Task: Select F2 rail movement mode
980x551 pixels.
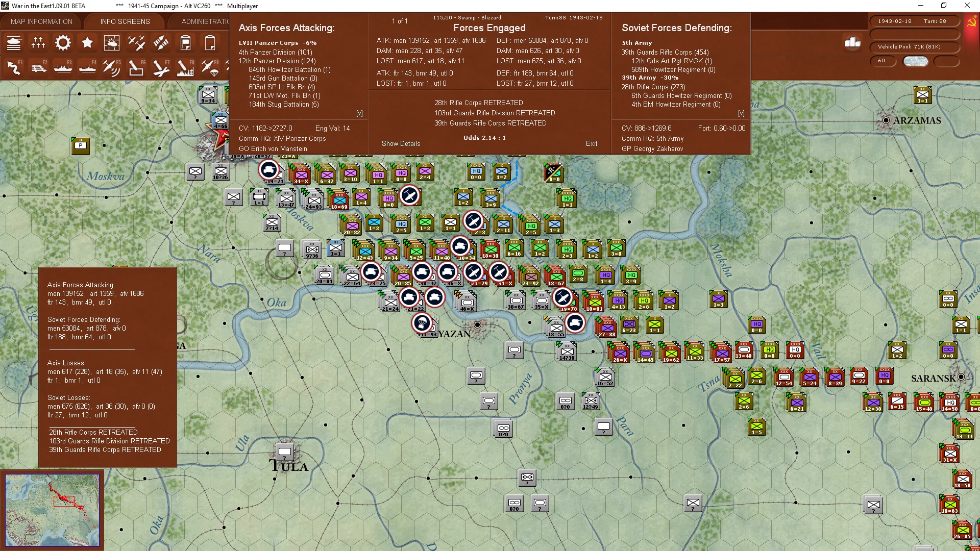Action: (38, 67)
